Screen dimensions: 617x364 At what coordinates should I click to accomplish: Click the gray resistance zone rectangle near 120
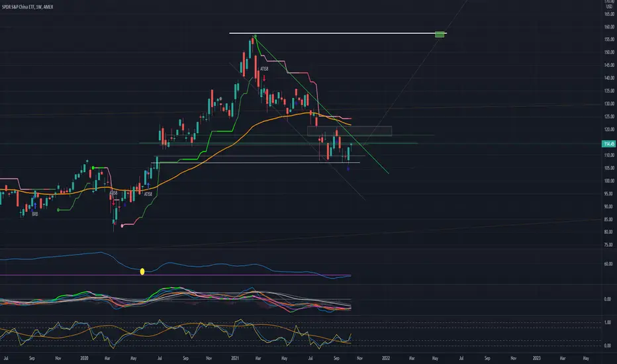coord(350,131)
